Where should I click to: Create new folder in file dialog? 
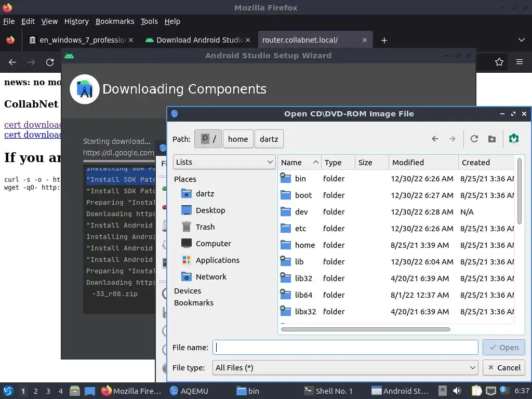point(492,139)
